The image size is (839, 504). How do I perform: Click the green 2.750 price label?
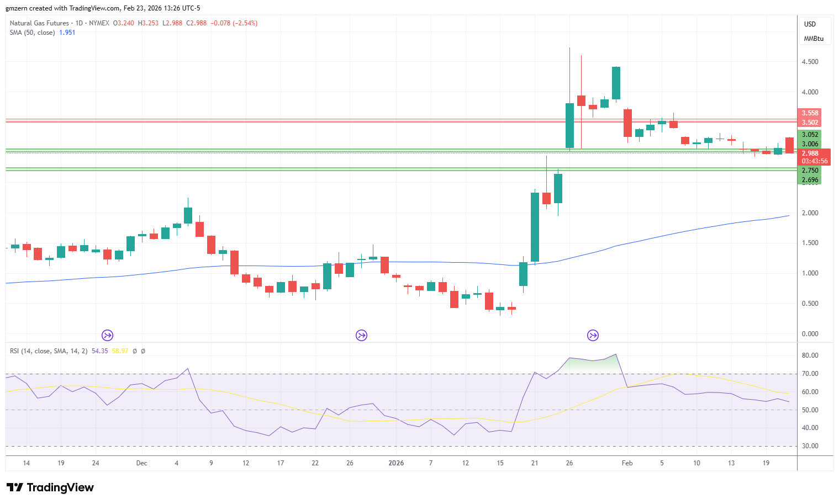[810, 171]
